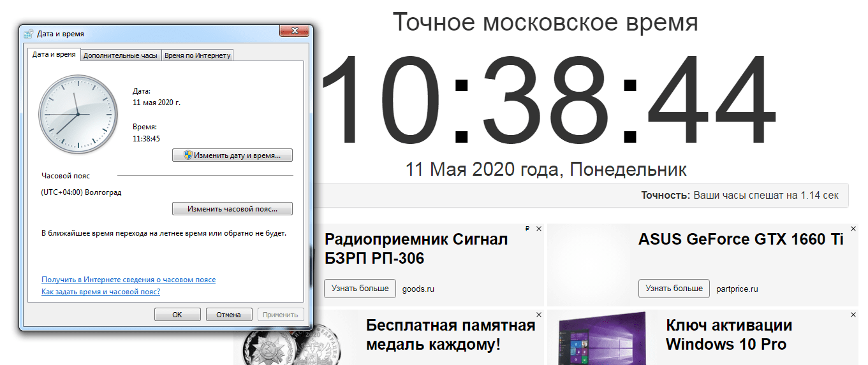
Task: Switch to the Дополнительные часы tab
Action: pos(120,55)
